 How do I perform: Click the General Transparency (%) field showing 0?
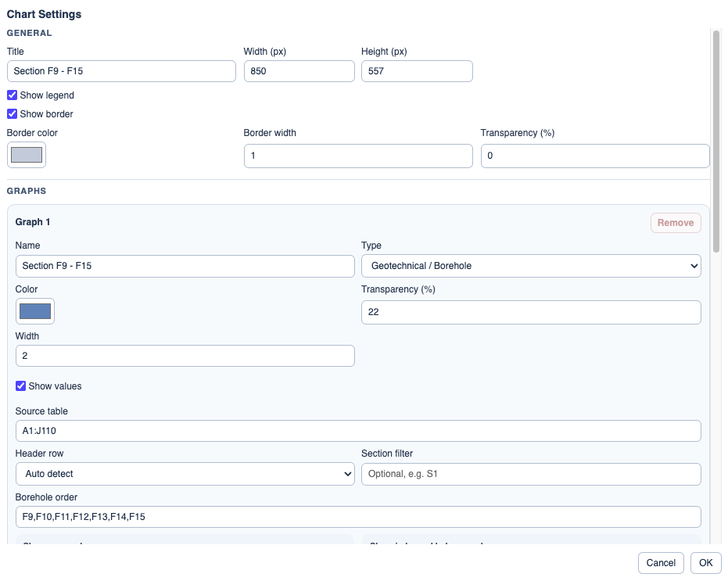(x=595, y=156)
